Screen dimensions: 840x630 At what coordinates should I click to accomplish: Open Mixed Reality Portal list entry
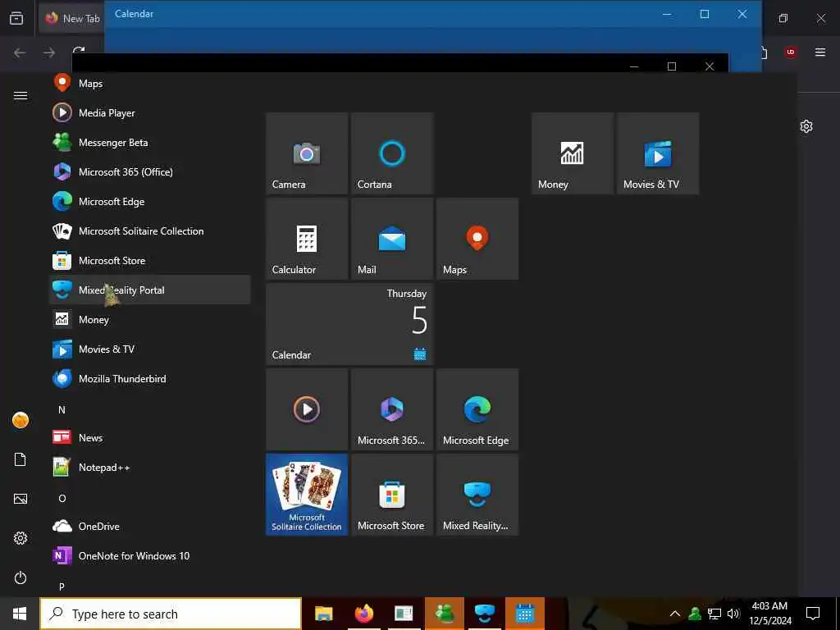click(x=150, y=290)
